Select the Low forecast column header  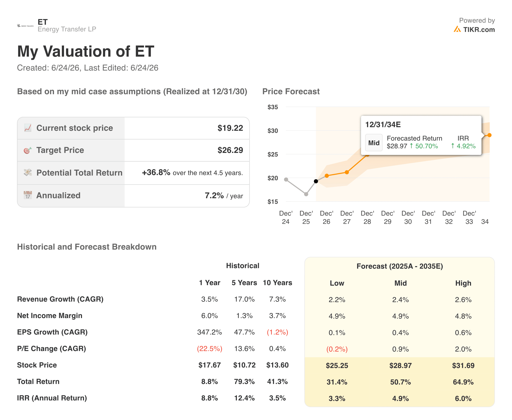(337, 283)
